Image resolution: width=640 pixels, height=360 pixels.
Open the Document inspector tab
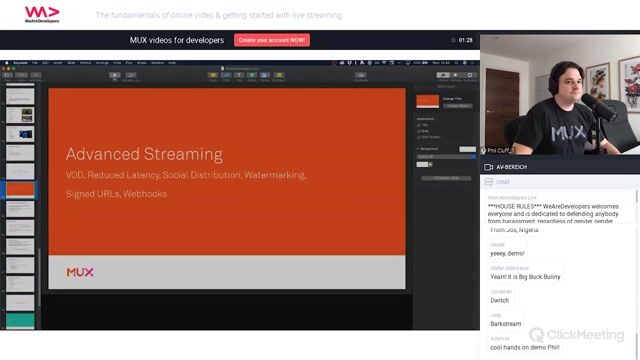(470, 76)
